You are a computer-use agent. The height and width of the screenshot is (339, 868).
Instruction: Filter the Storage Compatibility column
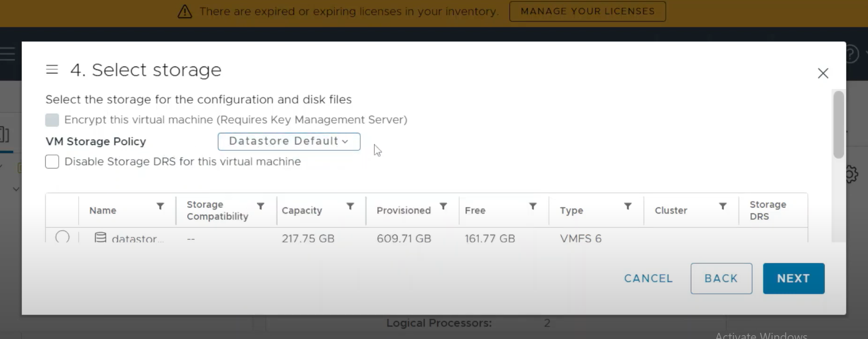[261, 206]
